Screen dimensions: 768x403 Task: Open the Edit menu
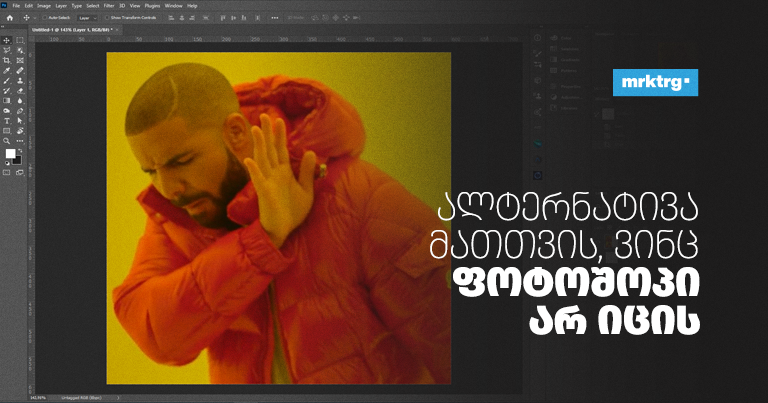[29, 6]
